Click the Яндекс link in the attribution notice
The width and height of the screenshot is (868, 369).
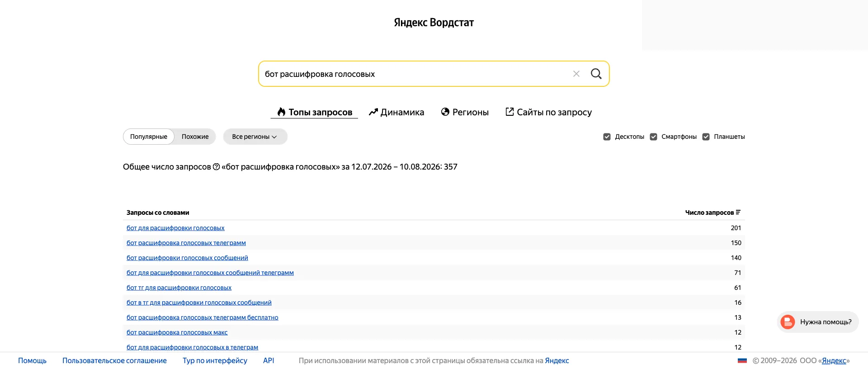(557, 360)
